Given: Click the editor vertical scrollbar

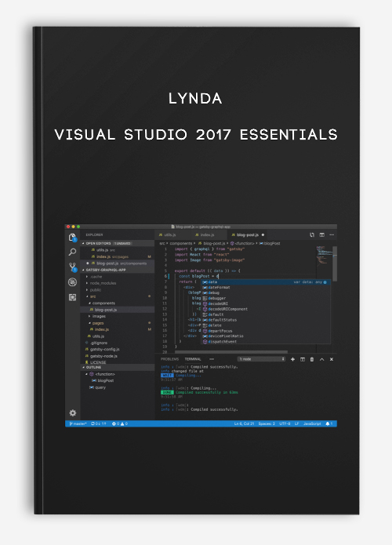Looking at the screenshot, I should click(335, 263).
